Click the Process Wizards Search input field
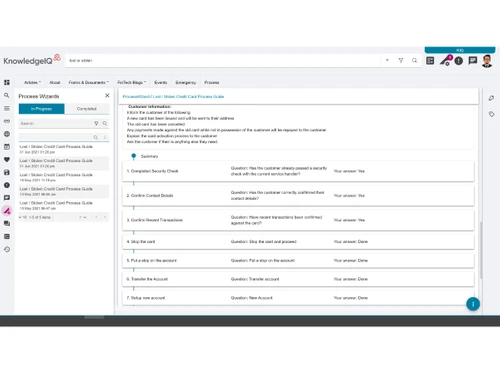 pyautogui.click(x=55, y=123)
